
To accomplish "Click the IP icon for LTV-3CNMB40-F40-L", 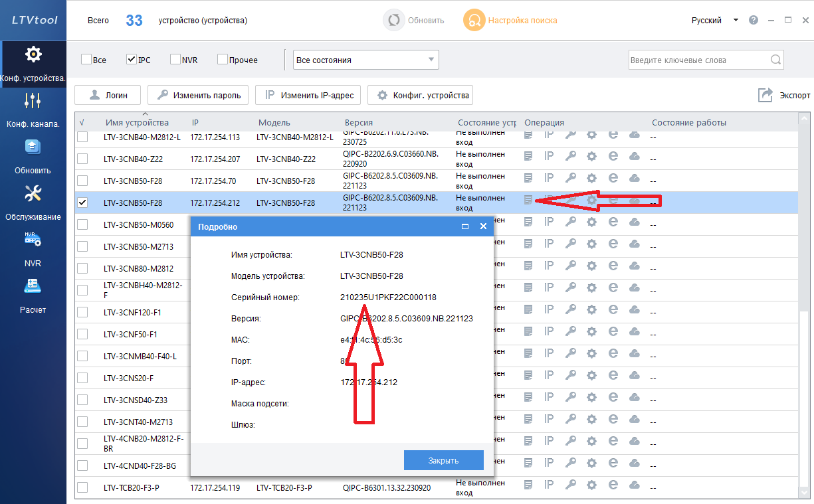I will pyautogui.click(x=549, y=354).
